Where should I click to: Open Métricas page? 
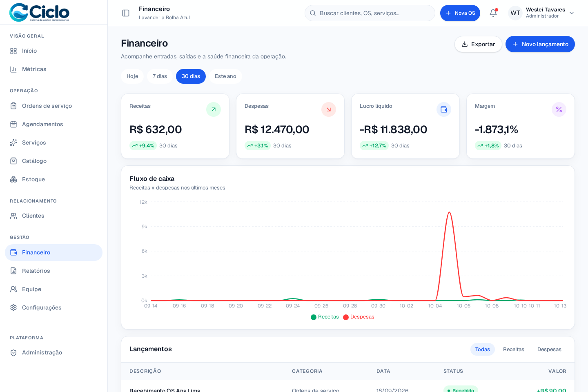click(53, 69)
